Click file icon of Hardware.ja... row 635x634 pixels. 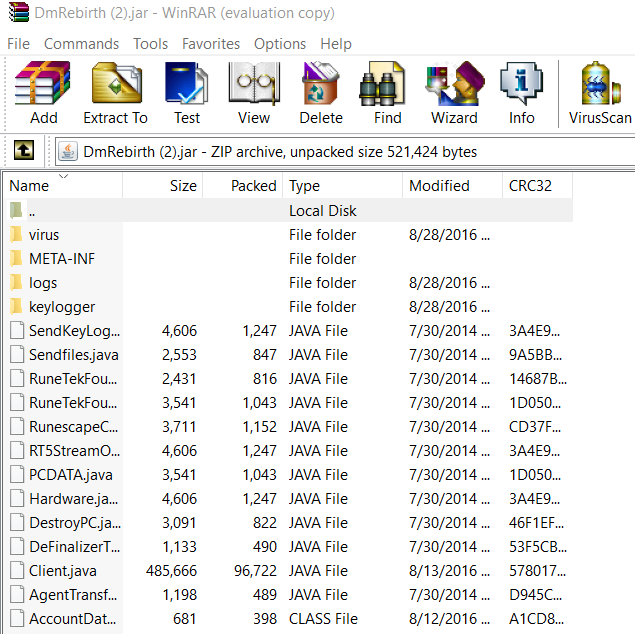coord(17,498)
